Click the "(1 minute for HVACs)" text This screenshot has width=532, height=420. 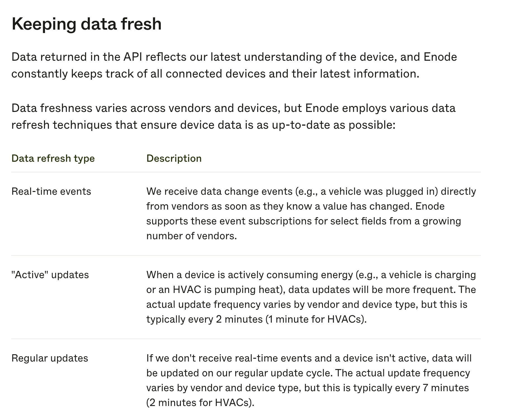316,319
